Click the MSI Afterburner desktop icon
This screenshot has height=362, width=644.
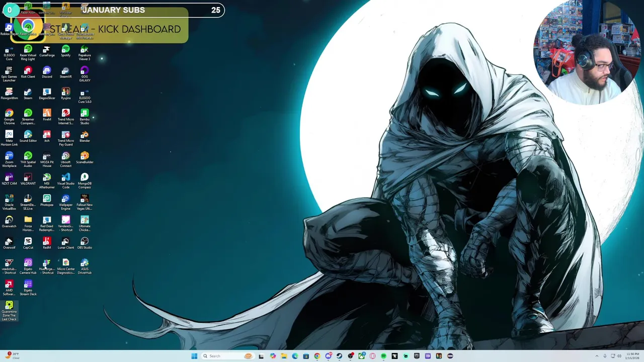click(x=47, y=181)
